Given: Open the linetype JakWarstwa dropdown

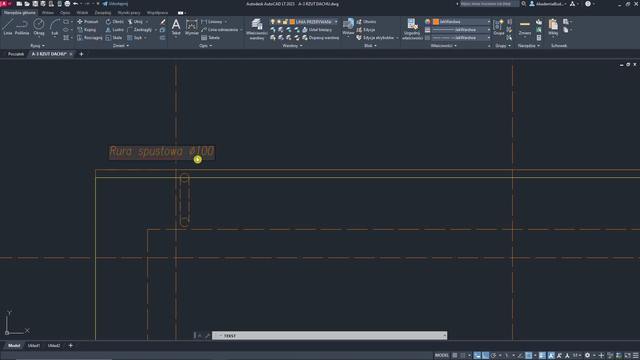Looking at the screenshot, I should [x=461, y=38].
